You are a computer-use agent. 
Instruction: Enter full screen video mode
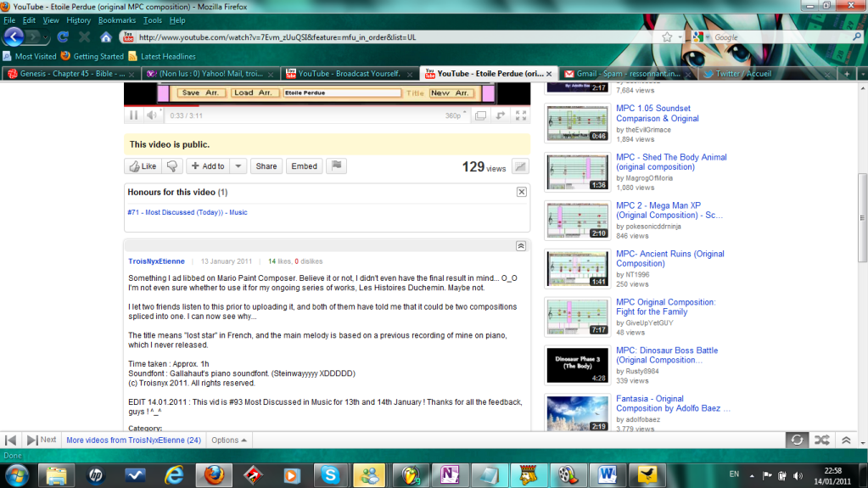click(521, 115)
